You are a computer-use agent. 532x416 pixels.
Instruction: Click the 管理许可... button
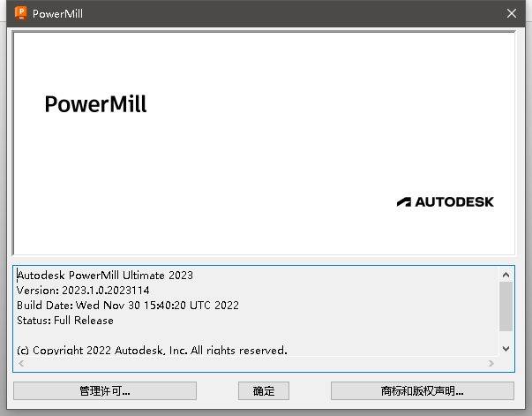[105, 391]
